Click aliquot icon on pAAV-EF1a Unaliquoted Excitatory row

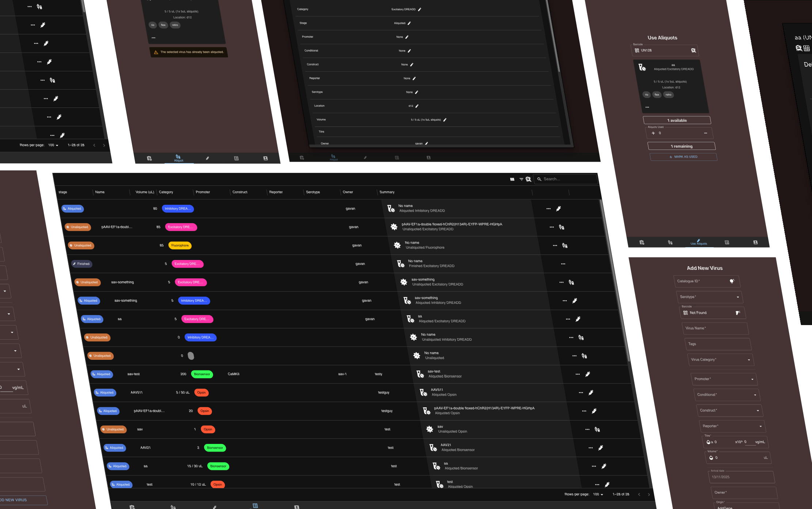(562, 227)
